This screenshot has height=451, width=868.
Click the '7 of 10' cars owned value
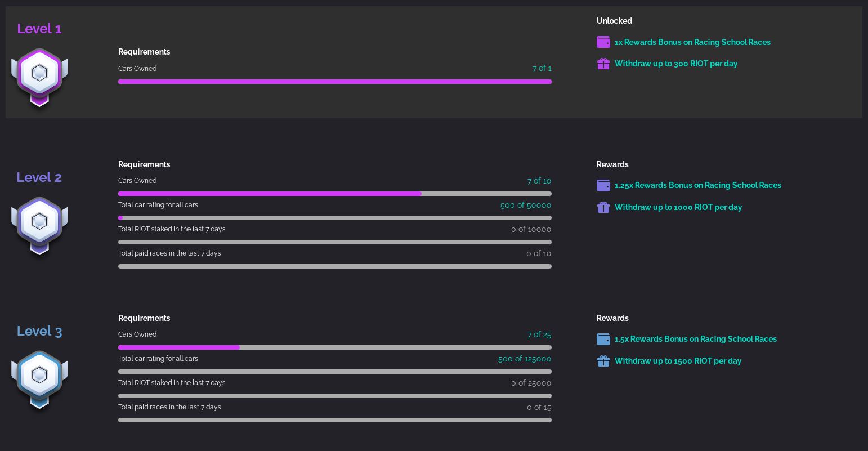[539, 181]
